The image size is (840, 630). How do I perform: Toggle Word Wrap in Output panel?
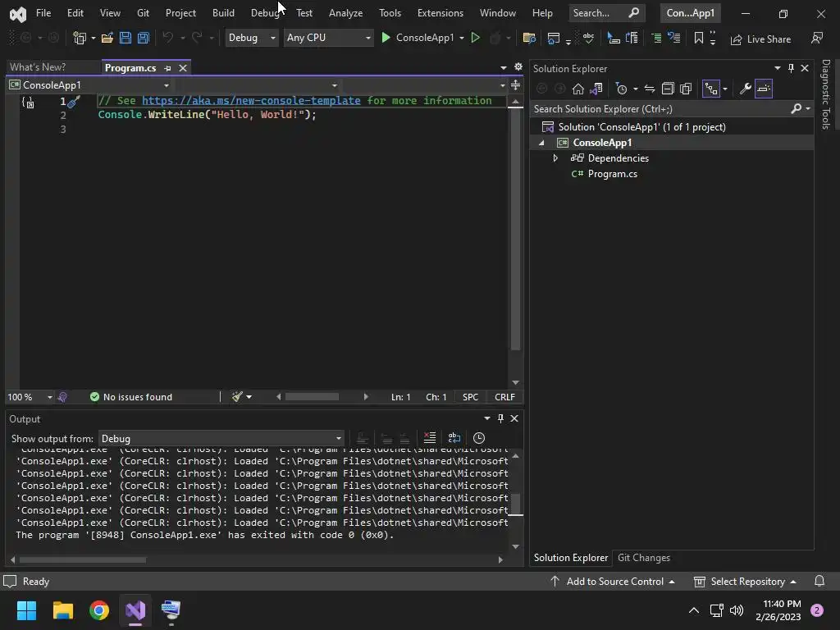coord(454,438)
